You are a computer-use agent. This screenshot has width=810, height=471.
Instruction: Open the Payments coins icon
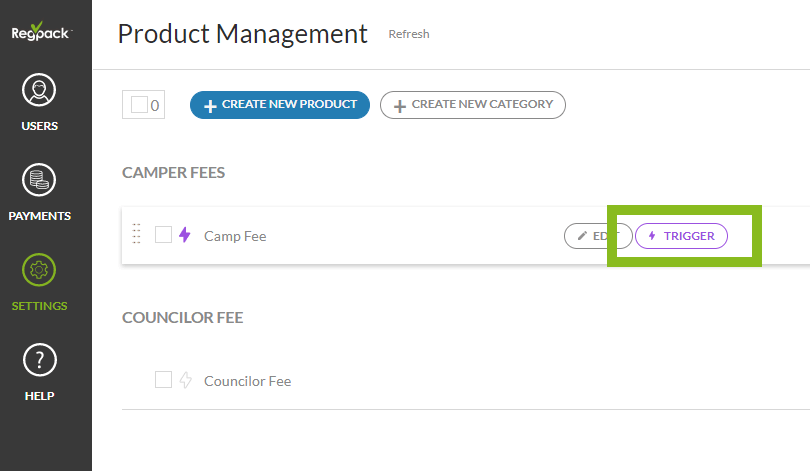click(40, 181)
